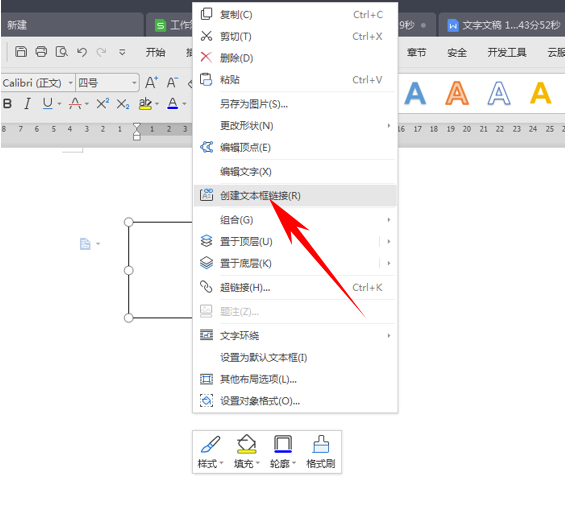Choose 设置为默认文本框(I) menu entry
The image size is (565, 508).
point(295,358)
